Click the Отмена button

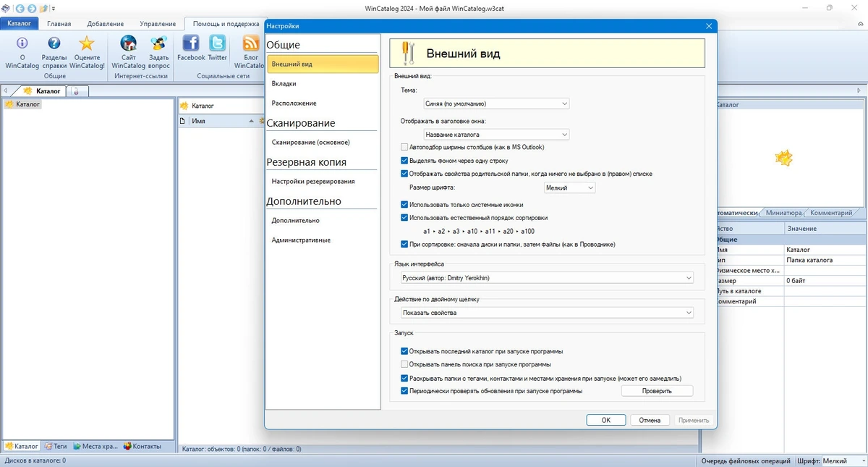tap(650, 420)
